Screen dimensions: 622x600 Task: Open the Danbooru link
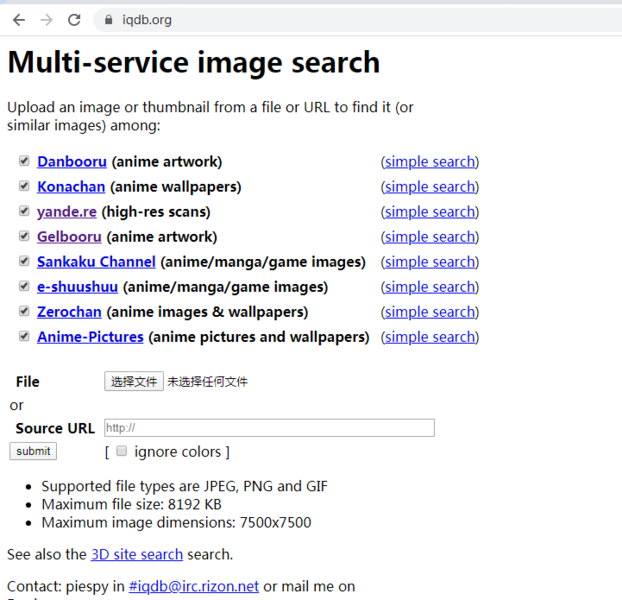click(x=72, y=161)
